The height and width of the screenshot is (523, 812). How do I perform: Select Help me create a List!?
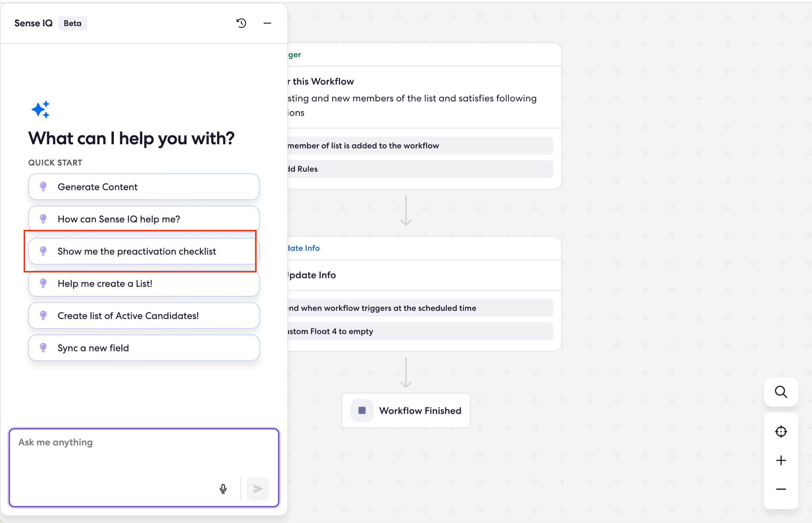pyautogui.click(x=144, y=283)
